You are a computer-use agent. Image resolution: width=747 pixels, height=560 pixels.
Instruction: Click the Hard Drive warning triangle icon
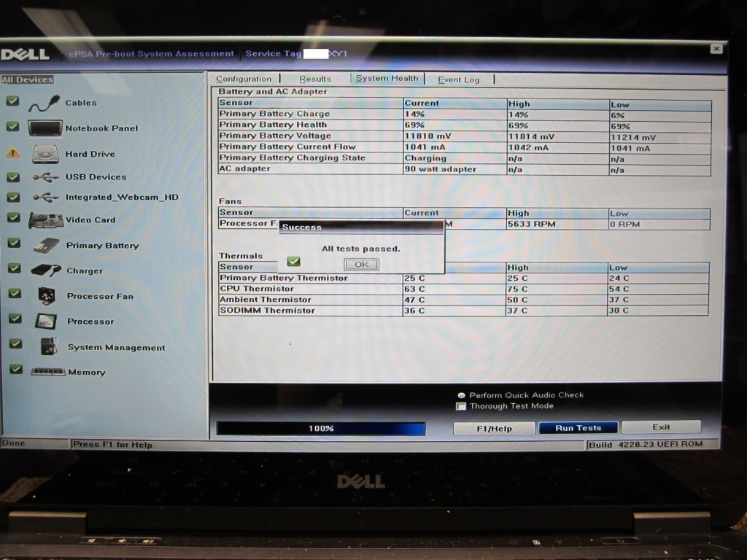tap(13, 153)
